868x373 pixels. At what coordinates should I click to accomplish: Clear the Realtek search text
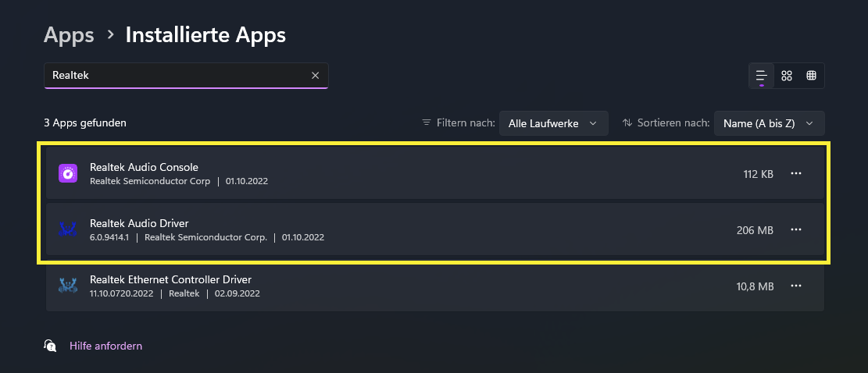(x=316, y=76)
